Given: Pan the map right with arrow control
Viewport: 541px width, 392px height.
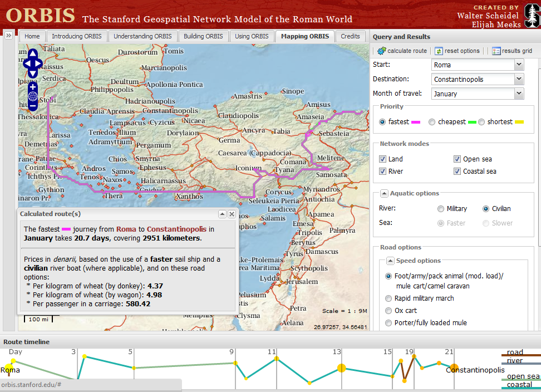Looking at the screenshot, I should [x=38, y=63].
